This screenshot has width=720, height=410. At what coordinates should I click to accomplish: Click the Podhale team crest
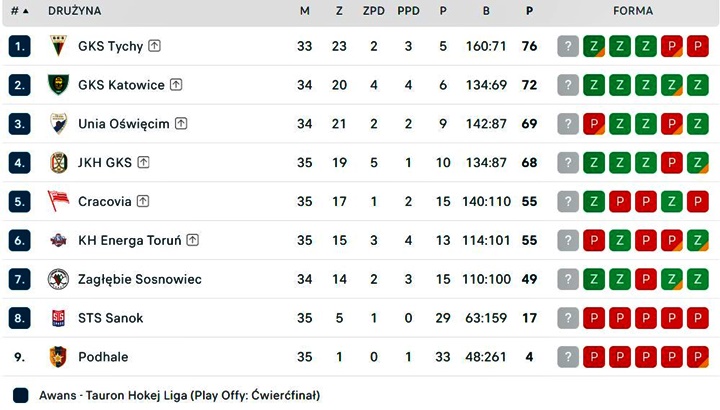click(x=58, y=357)
